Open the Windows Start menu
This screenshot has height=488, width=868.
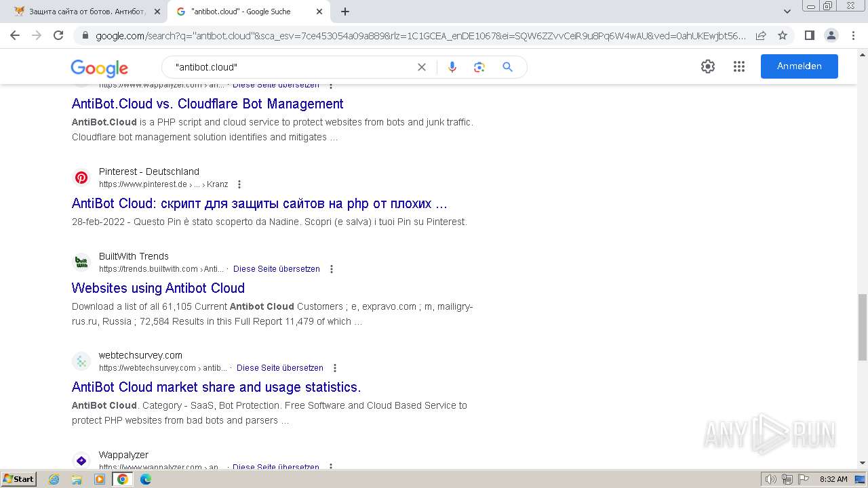click(18, 479)
